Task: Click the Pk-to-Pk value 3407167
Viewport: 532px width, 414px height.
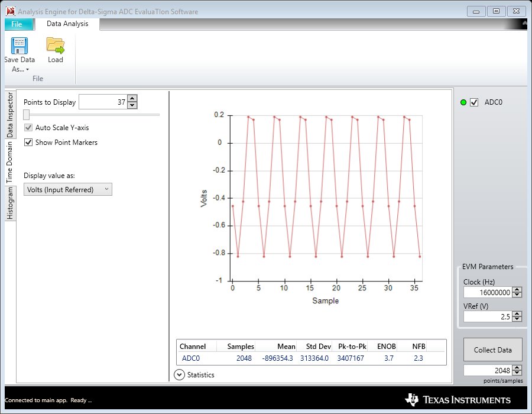Action: (351, 358)
